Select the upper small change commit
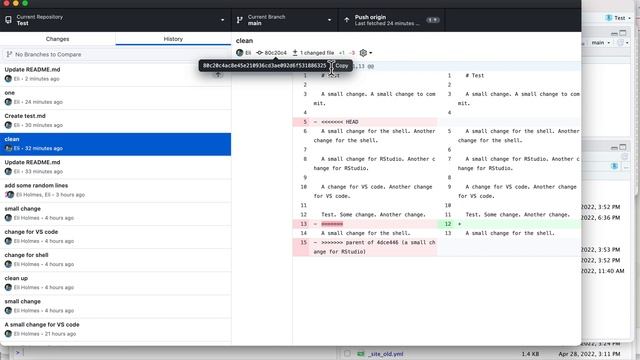This screenshot has height=360, width=640. click(116, 213)
